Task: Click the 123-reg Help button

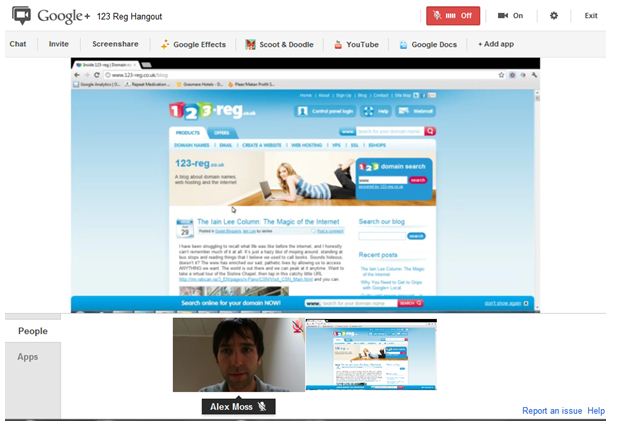Action: 376,111
